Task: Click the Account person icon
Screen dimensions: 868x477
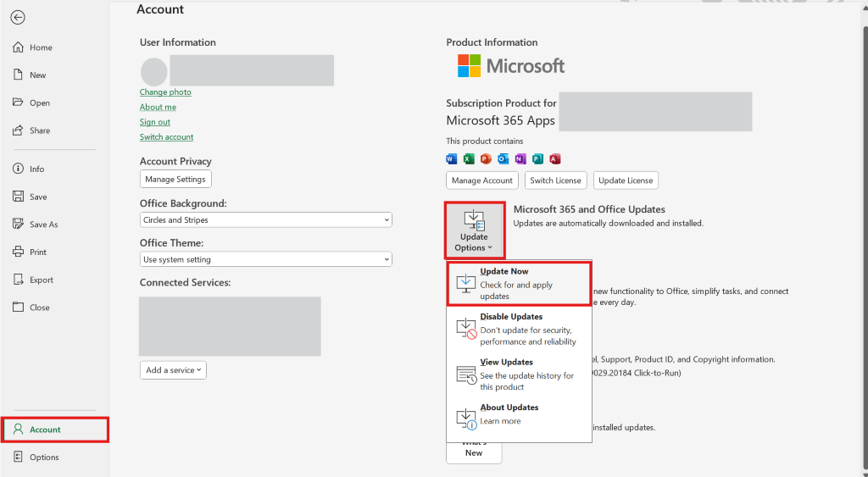Action: [19, 430]
